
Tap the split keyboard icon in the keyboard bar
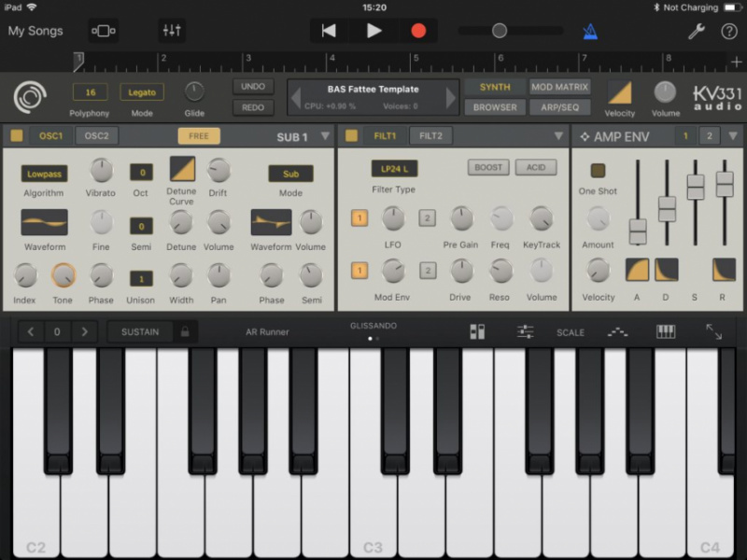pyautogui.click(x=478, y=331)
